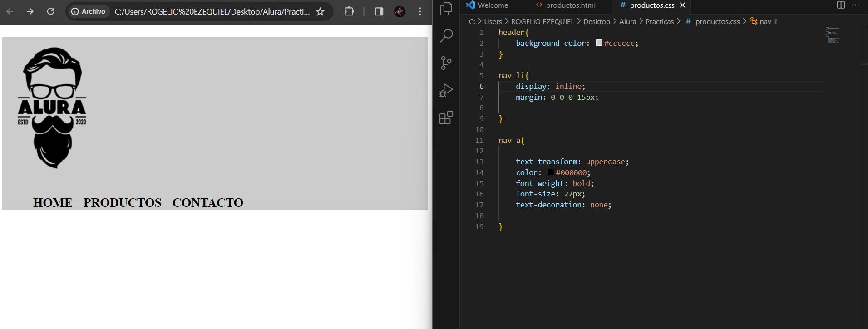Open the Source Control view
Viewport: 868px width, 329px height.
click(x=446, y=63)
